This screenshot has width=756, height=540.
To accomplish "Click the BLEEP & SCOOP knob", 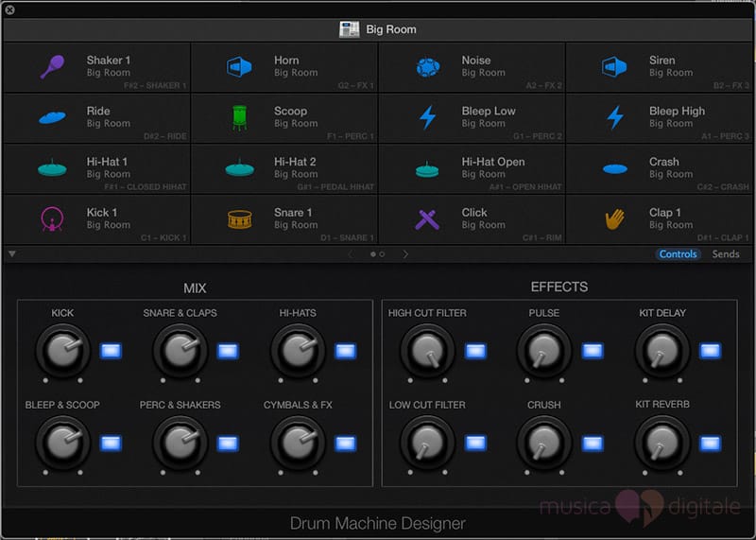I will point(62,443).
